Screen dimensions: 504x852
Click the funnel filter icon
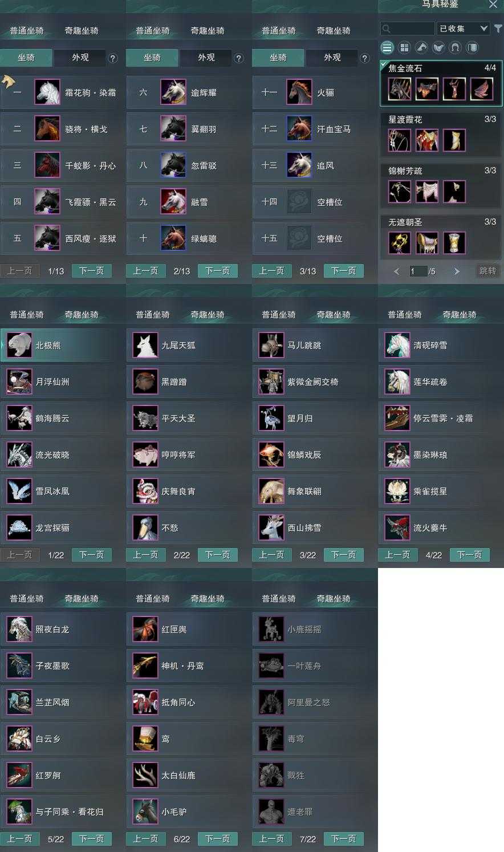[498, 29]
